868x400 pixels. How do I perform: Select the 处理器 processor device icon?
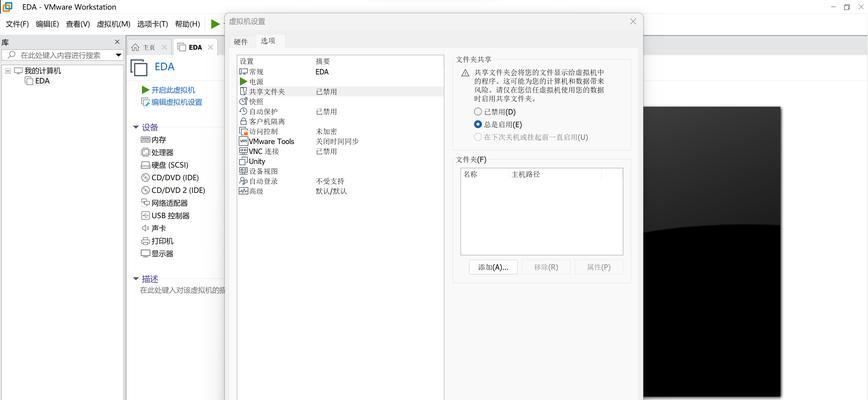pyautogui.click(x=146, y=152)
